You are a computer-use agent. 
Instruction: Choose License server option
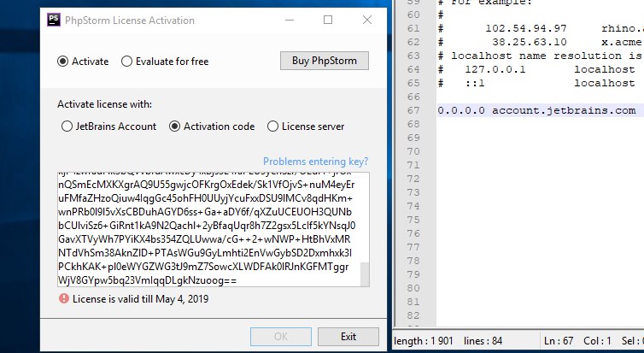pyautogui.click(x=306, y=126)
